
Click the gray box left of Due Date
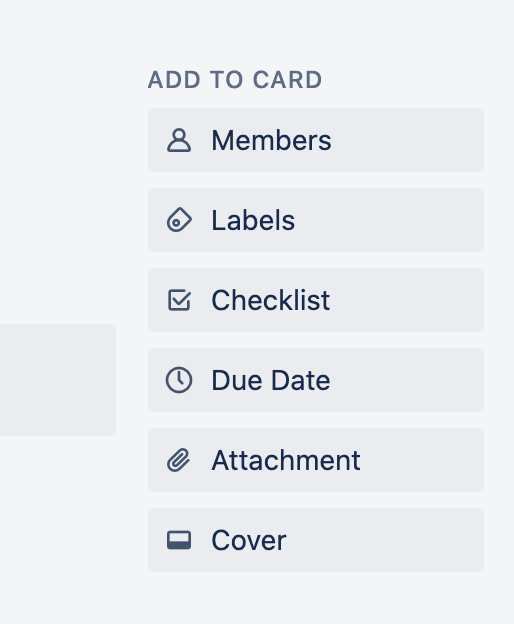click(x=58, y=380)
